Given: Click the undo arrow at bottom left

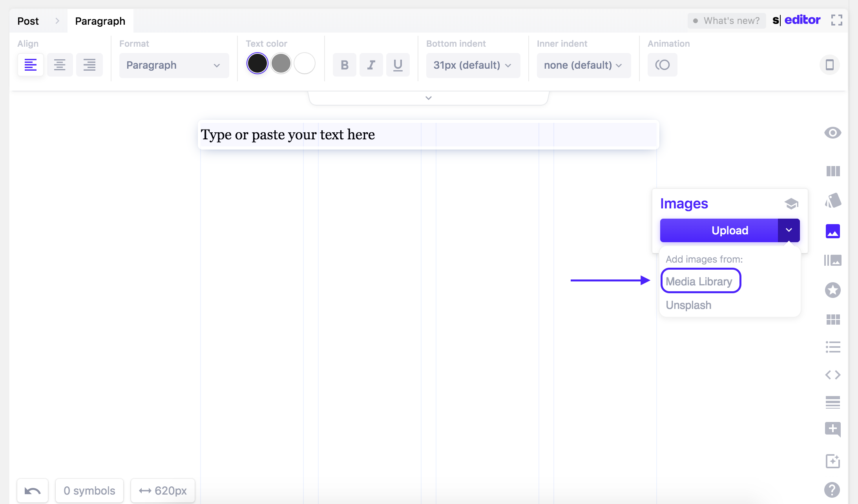Looking at the screenshot, I should pyautogui.click(x=33, y=490).
